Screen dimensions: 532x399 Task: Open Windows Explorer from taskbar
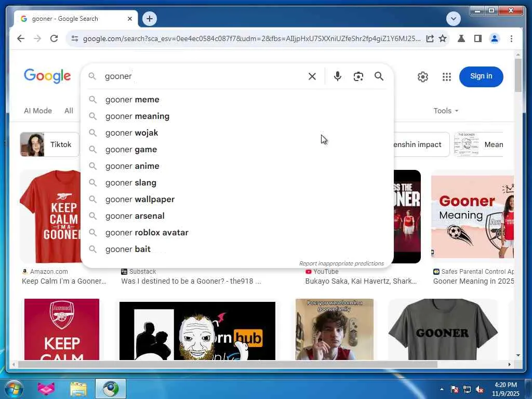(x=78, y=389)
